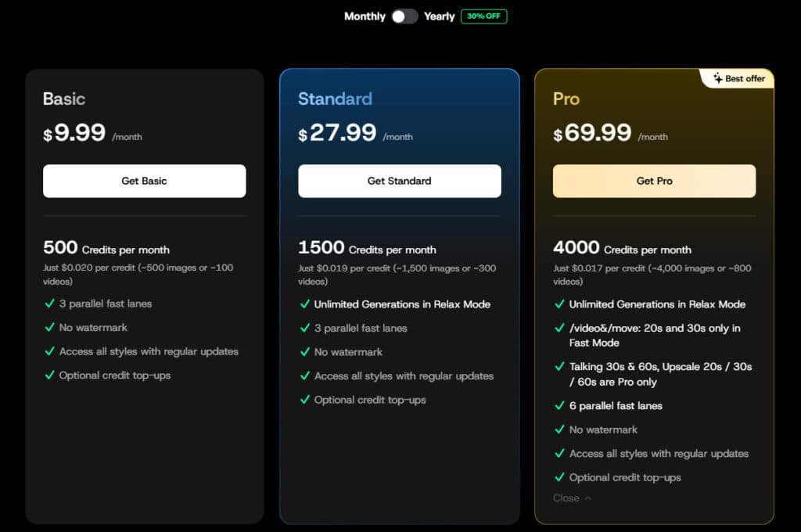Viewport: 801px width, 532px height.
Task: Toggle the Monthly/Yearly billing switch
Action: click(x=404, y=16)
